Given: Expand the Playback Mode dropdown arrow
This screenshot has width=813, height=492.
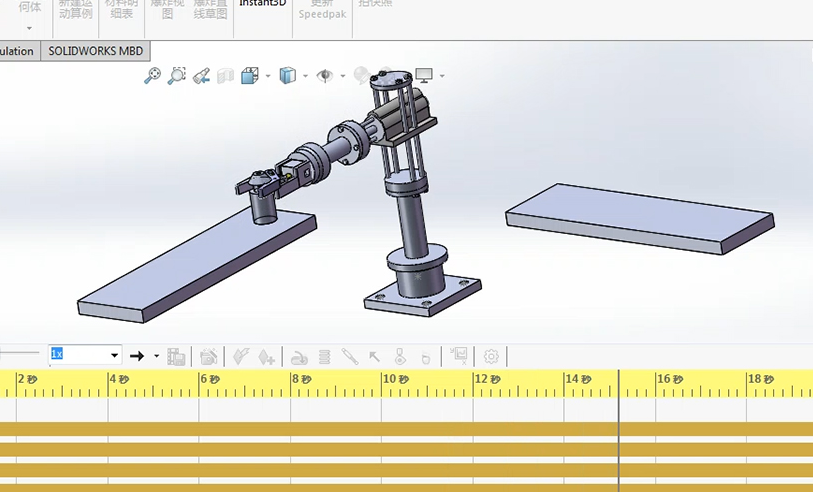Looking at the screenshot, I should 157,356.
